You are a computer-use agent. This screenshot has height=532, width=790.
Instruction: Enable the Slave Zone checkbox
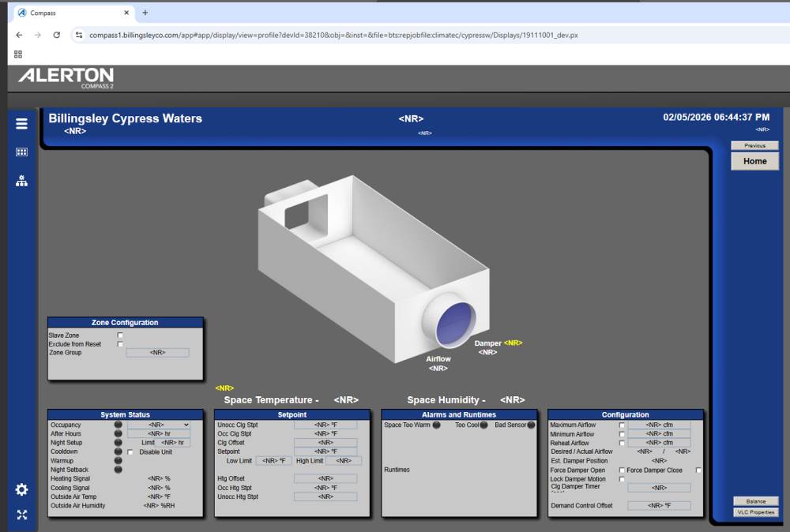(120, 335)
